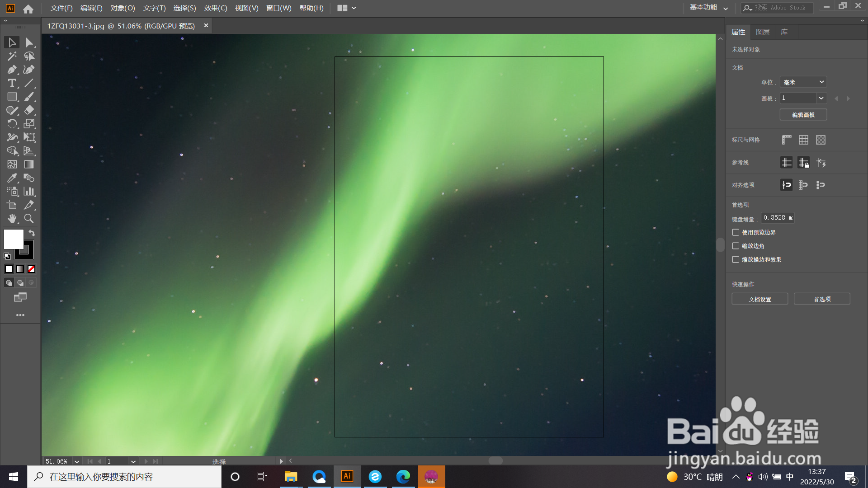The width and height of the screenshot is (868, 488).
Task: Enable 使用预览边界 checkbox
Action: (x=736, y=232)
